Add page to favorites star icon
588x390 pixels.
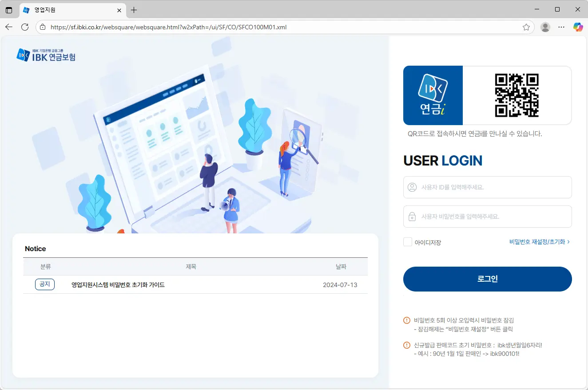[x=526, y=27]
